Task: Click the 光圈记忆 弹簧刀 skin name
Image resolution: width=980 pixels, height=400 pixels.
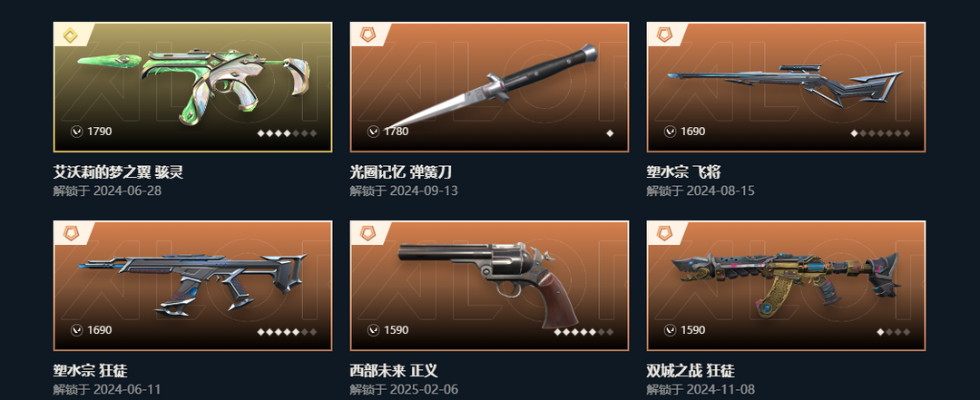Action: tap(401, 171)
